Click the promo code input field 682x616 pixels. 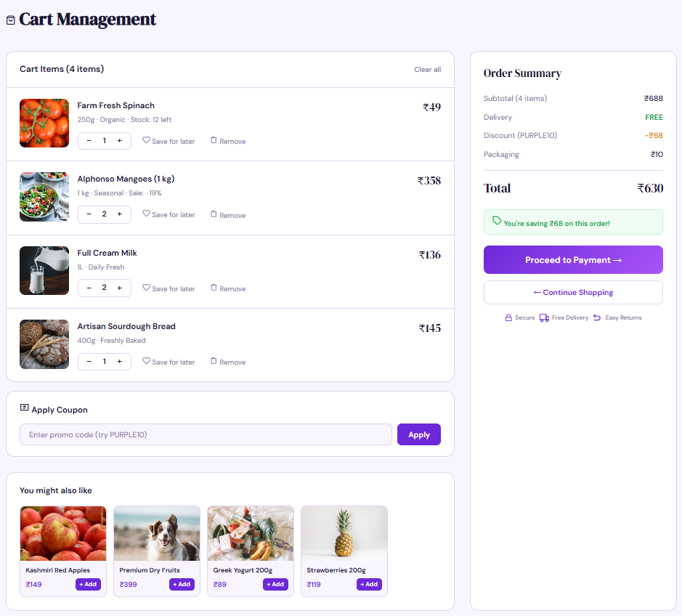pyautogui.click(x=206, y=434)
